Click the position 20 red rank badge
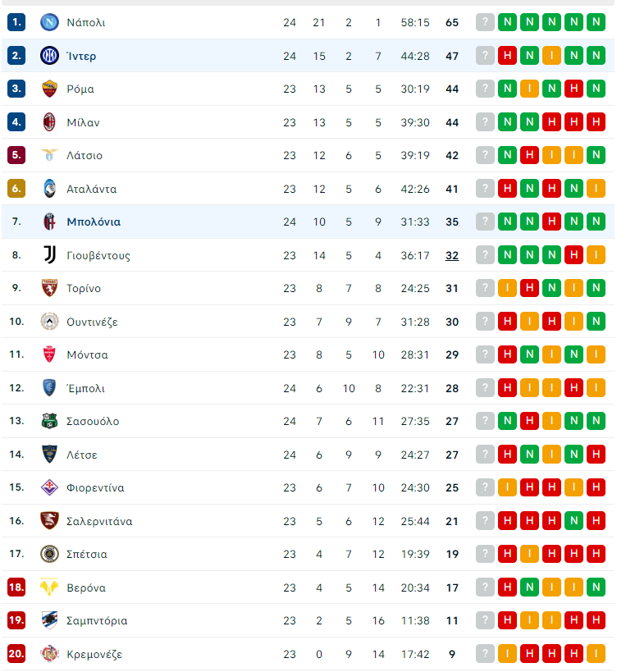This screenshot has width=626, height=672. pyautogui.click(x=16, y=654)
